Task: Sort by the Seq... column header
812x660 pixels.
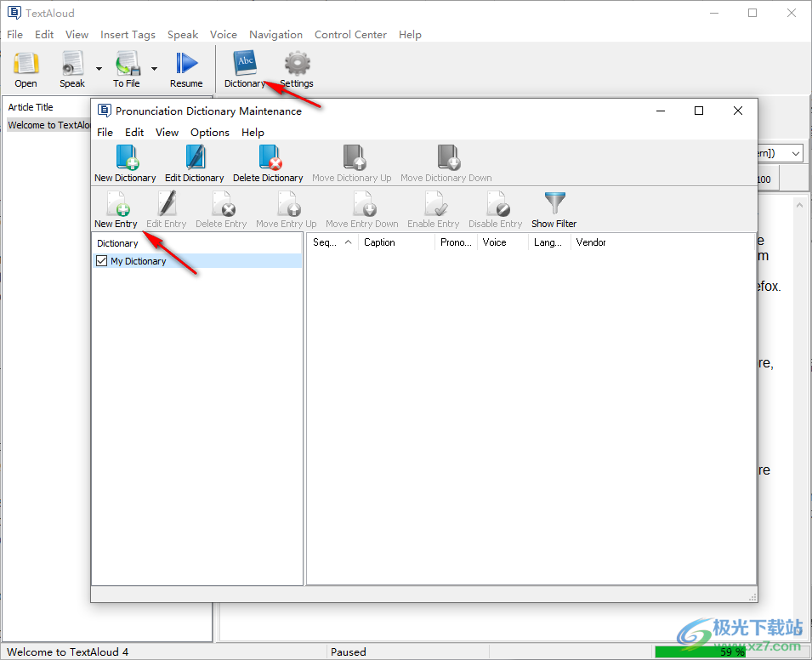Action: [332, 242]
